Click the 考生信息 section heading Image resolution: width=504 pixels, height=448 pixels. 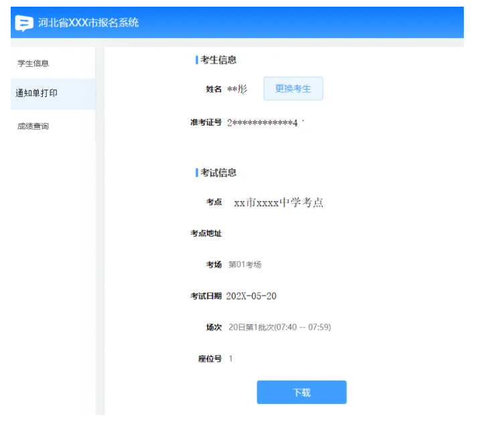click(x=218, y=60)
